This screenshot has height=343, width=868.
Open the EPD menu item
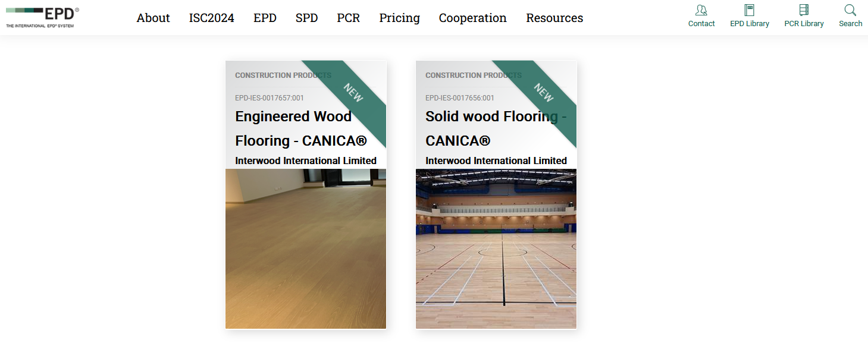[x=265, y=18]
